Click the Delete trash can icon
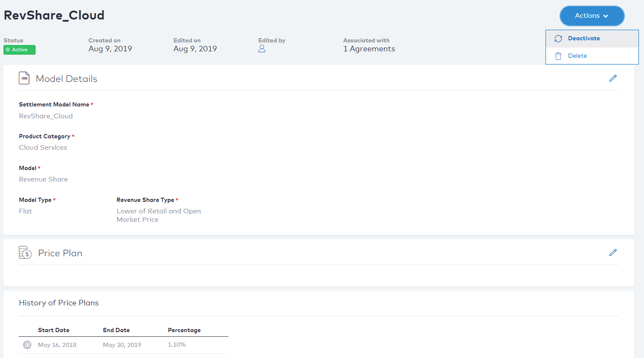 click(558, 56)
